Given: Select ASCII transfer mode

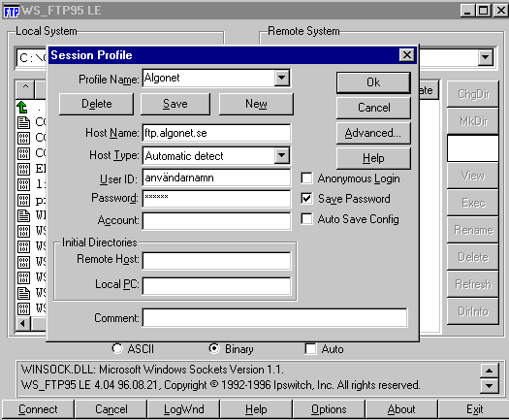Looking at the screenshot, I should (117, 348).
